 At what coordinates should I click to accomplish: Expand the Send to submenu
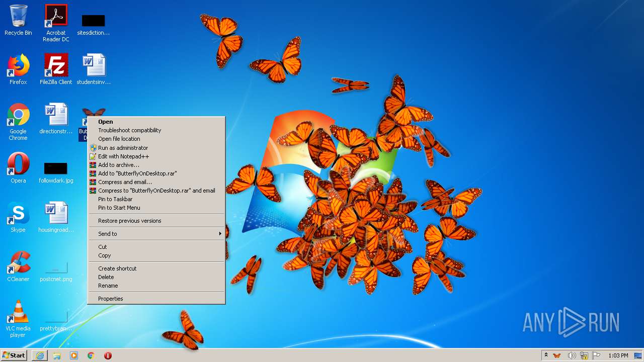(x=156, y=234)
